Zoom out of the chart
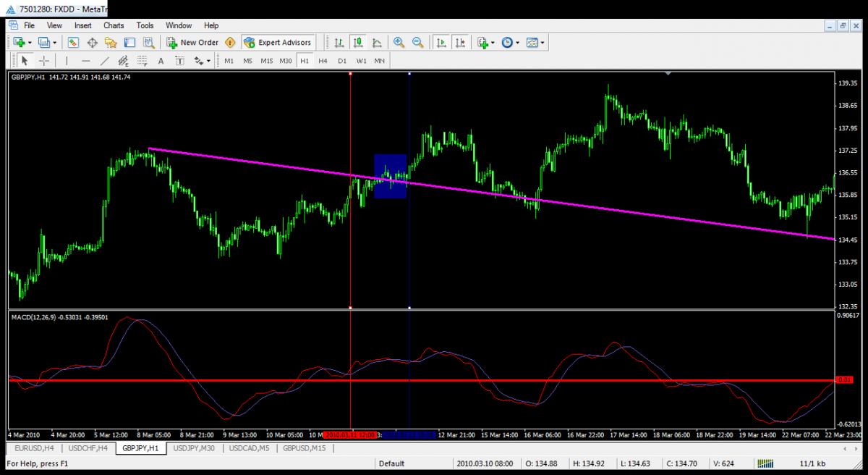Image resolution: width=868 pixels, height=475 pixels. coord(417,43)
